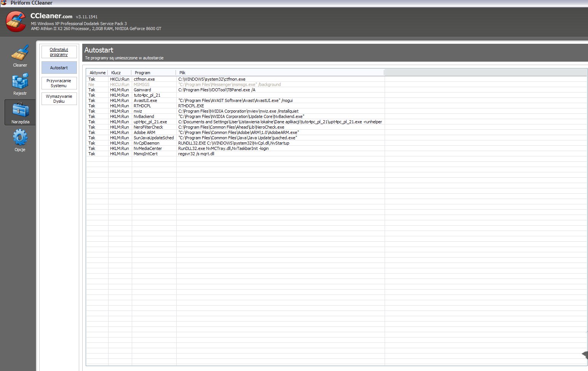
Task: Select the NeroFilterCheck program entry
Action: 148,127
